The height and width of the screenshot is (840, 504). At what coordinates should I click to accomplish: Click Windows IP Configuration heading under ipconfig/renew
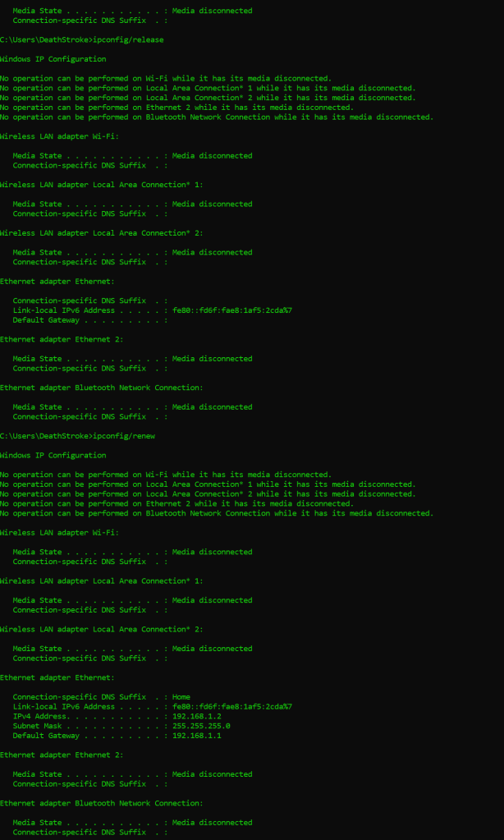[53, 455]
